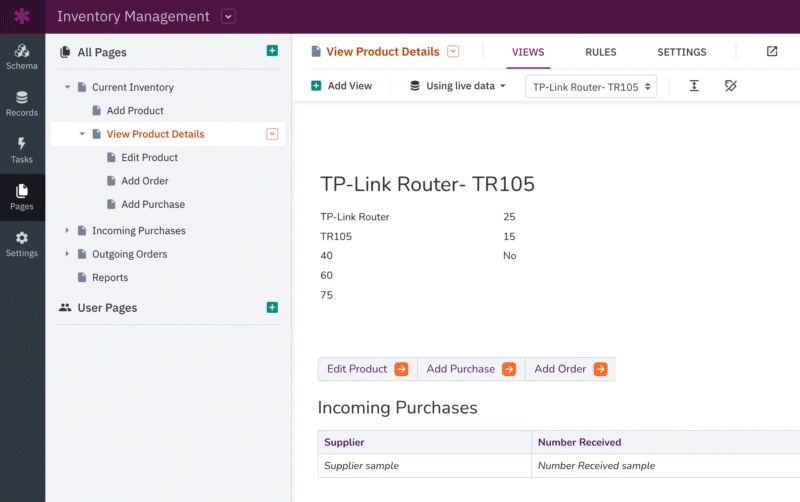Click the arrow icon on Edit Product button
Viewport: 800px width, 502px height.
[402, 369]
